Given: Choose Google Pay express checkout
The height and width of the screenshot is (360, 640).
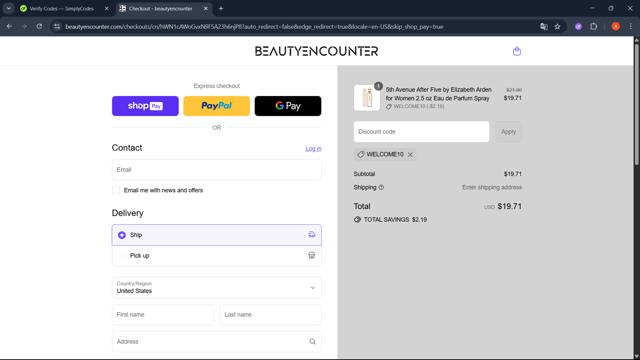Looking at the screenshot, I should pos(288,106).
